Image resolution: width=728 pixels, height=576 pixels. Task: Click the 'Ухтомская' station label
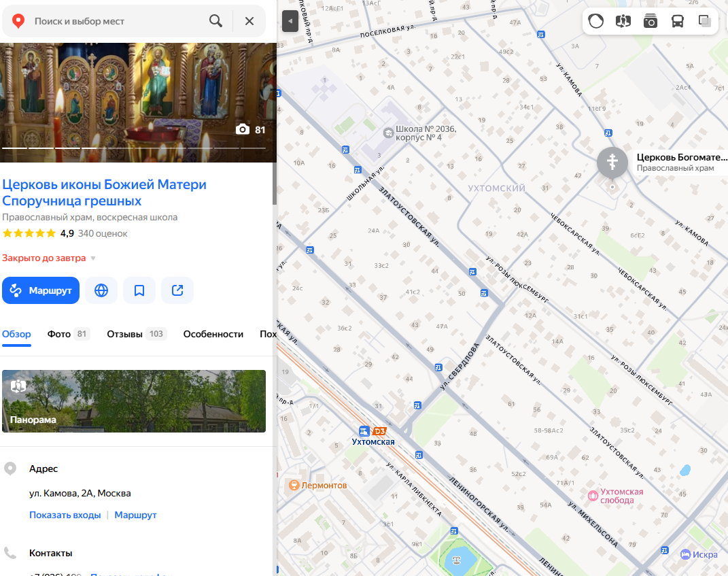373,442
